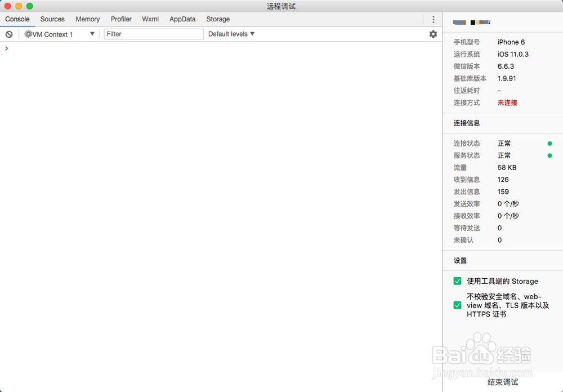The height and width of the screenshot is (392, 563).
Task: Click the 1.9.91 base library version
Action: click(507, 78)
